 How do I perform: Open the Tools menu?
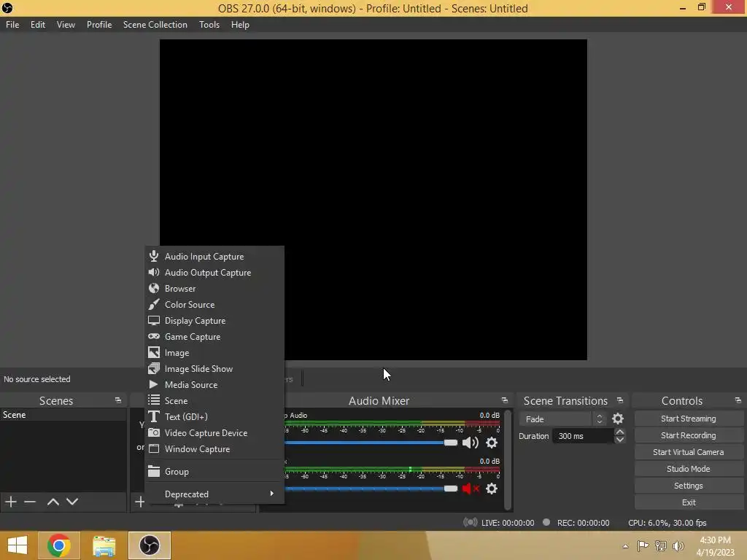209,25
